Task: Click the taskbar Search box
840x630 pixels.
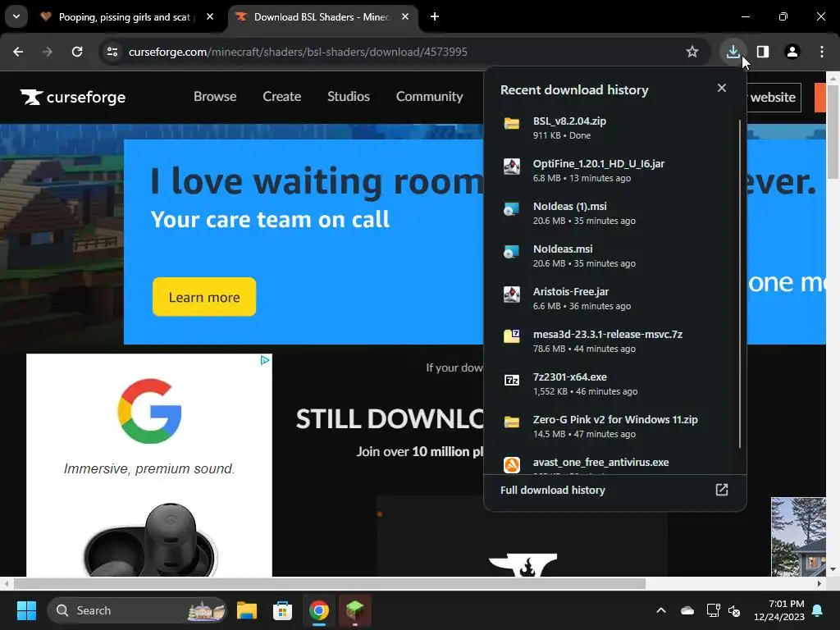Action: [x=137, y=610]
